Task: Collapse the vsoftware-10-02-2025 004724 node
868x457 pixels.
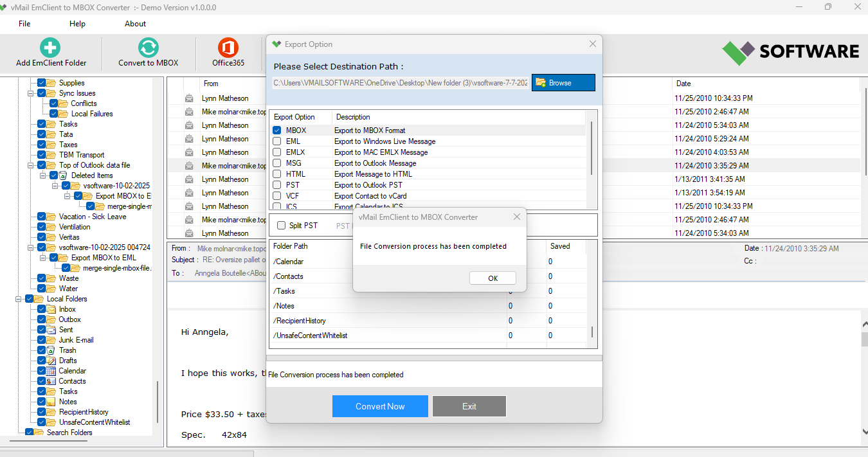Action: [x=31, y=247]
